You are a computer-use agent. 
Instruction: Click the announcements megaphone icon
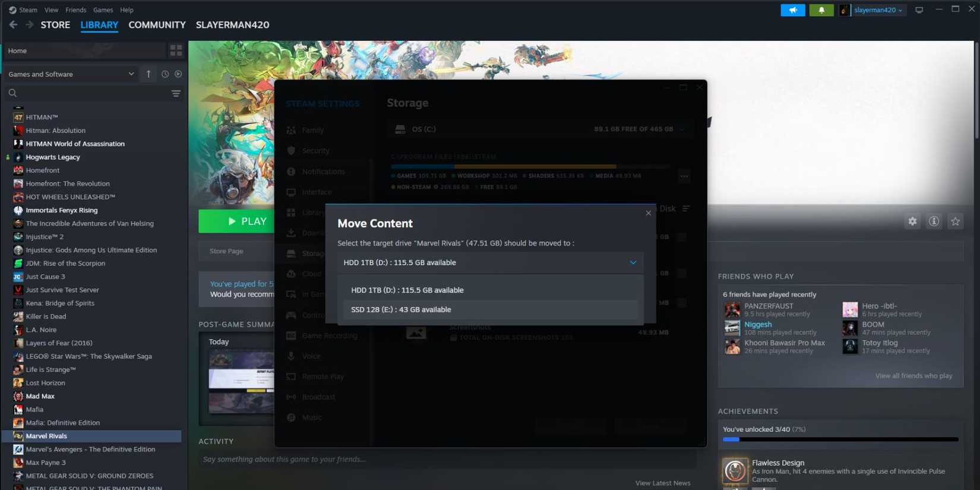pos(793,10)
